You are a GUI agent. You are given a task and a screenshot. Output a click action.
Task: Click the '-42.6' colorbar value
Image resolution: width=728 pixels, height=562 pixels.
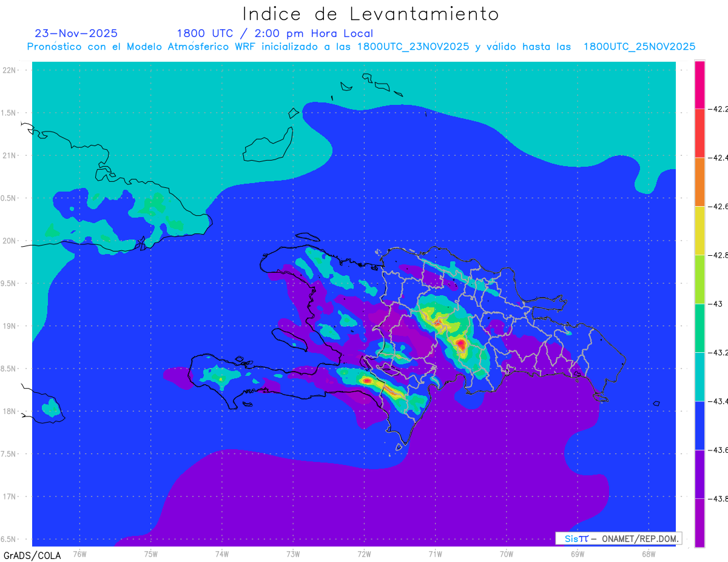click(x=718, y=207)
